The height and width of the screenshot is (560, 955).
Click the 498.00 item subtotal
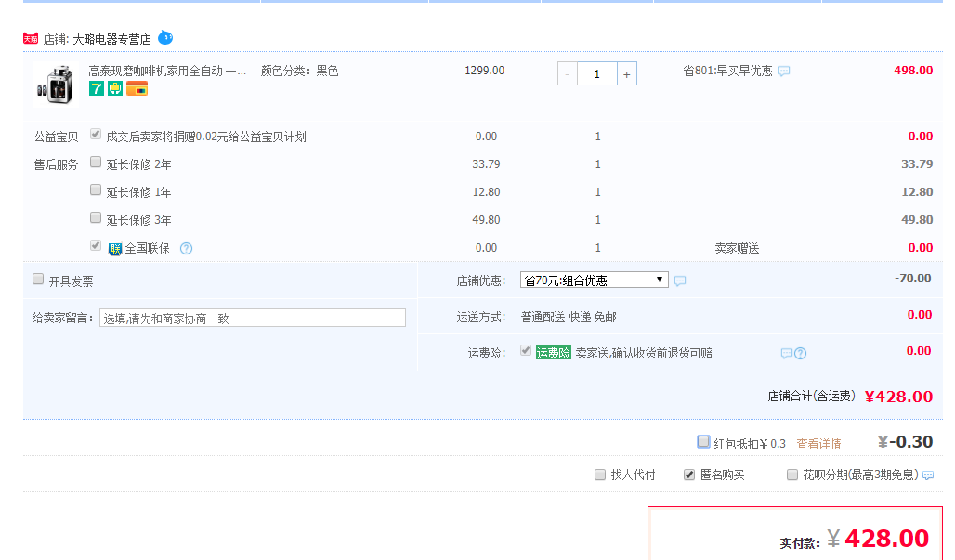(x=913, y=71)
